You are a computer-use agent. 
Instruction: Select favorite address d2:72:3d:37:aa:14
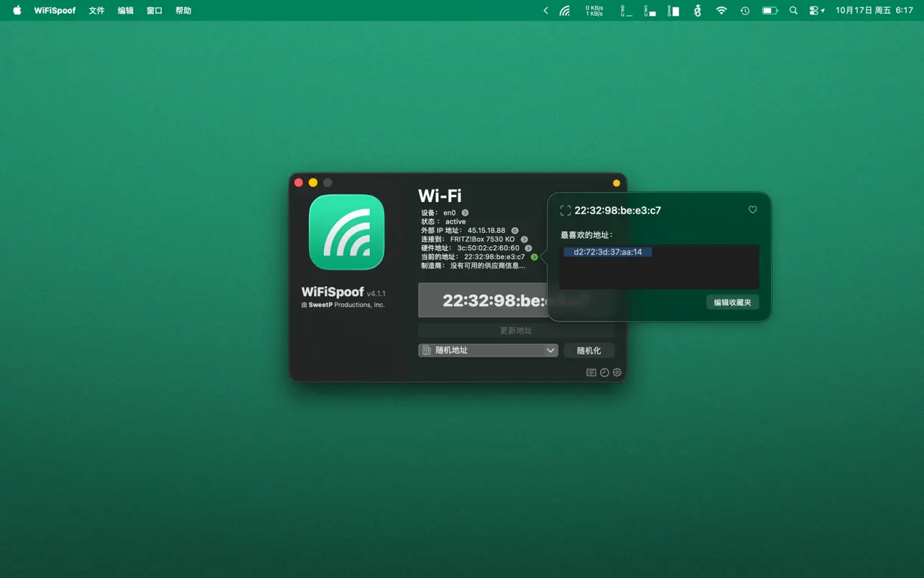click(607, 252)
